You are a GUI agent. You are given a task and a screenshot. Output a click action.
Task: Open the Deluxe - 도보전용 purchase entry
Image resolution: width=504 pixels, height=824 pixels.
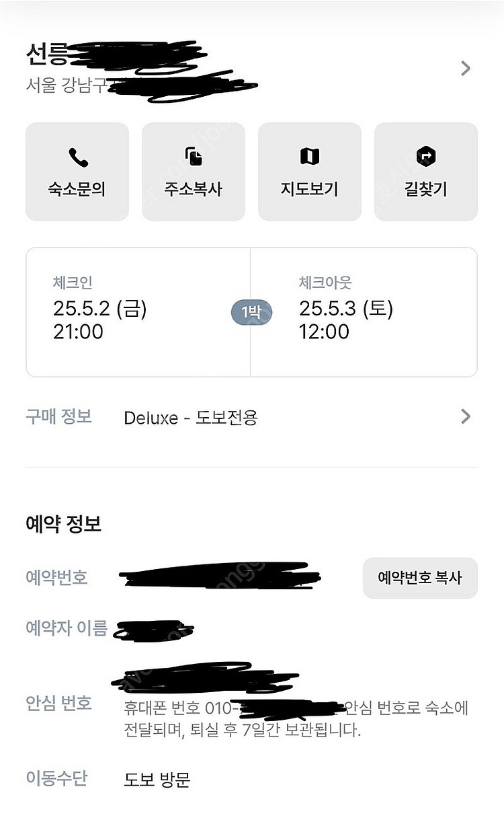tap(191, 418)
